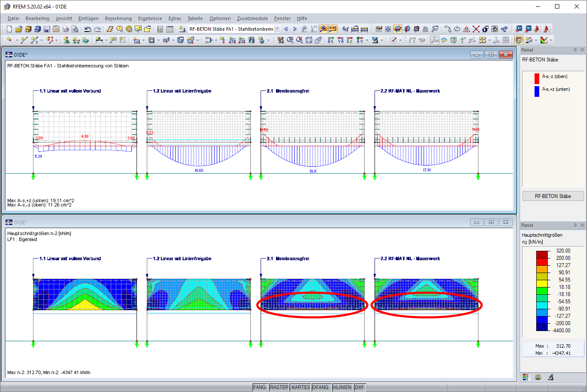Create a new model file
Screen dimensions: 587x392
[x=9, y=29]
